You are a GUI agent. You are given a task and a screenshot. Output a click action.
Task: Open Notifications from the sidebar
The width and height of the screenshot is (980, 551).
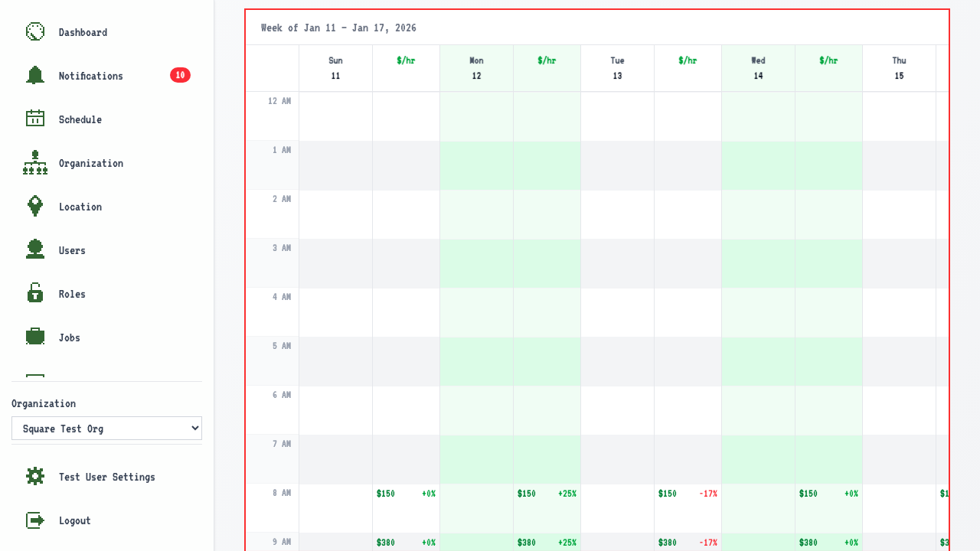tap(91, 76)
